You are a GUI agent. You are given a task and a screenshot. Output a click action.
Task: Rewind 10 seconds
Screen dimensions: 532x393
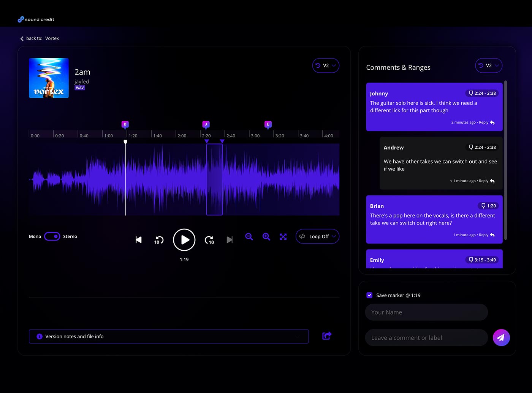click(x=159, y=240)
